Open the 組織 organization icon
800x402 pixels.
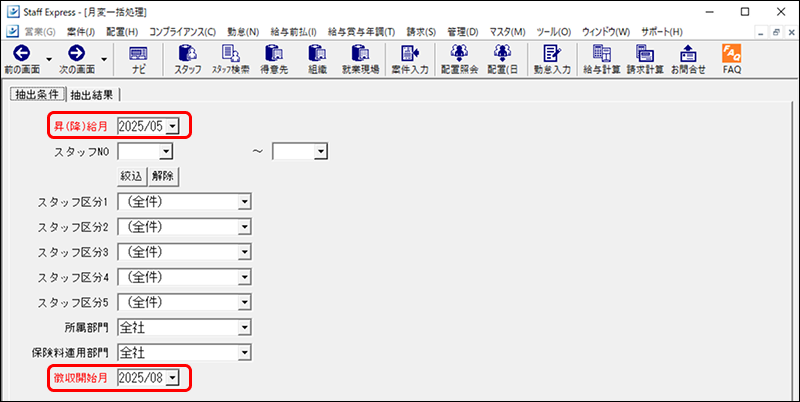(x=317, y=53)
